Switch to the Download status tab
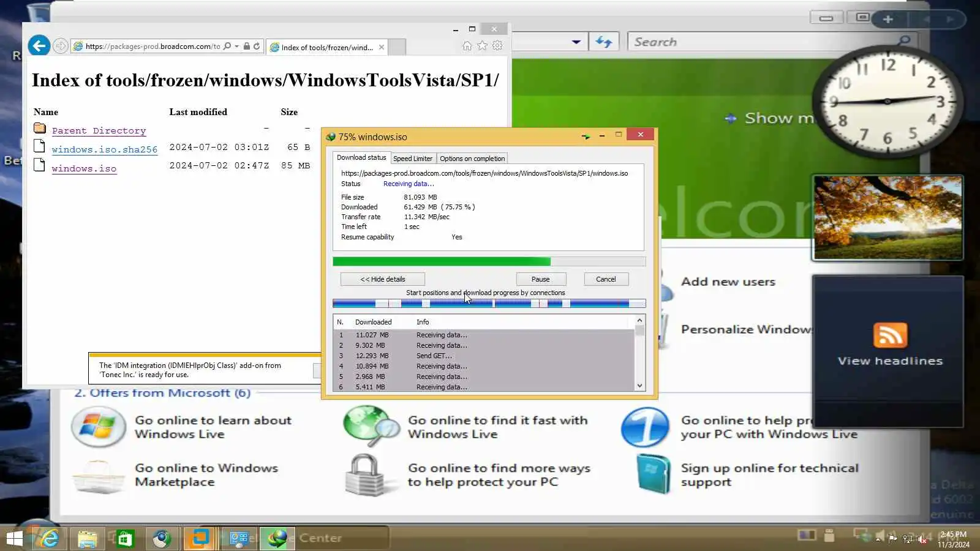The height and width of the screenshot is (551, 980). tap(361, 157)
